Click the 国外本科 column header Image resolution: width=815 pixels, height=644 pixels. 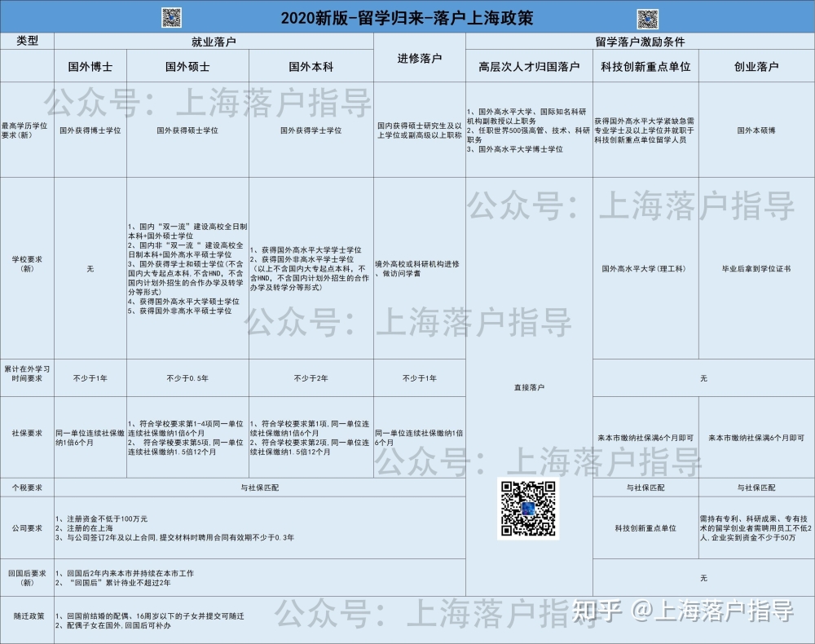[x=311, y=66]
